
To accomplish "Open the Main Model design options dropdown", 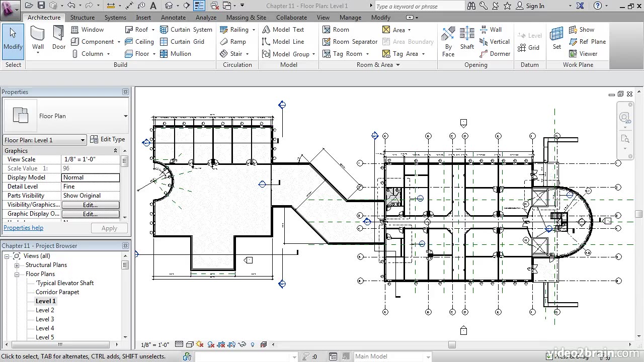I will pos(428,357).
